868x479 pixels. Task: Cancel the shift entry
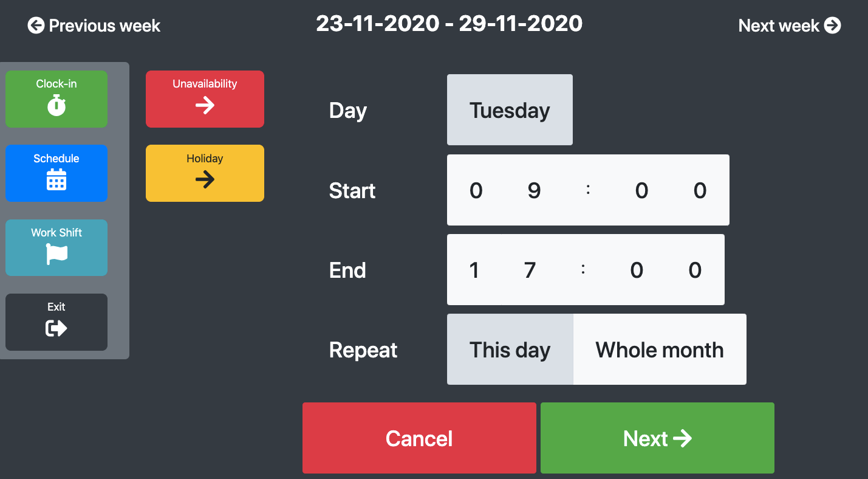pyautogui.click(x=419, y=438)
